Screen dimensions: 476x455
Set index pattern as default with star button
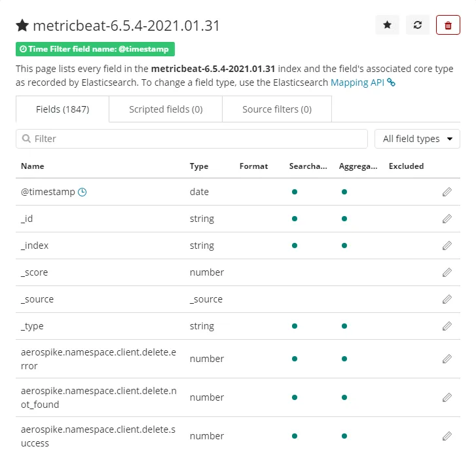387,25
